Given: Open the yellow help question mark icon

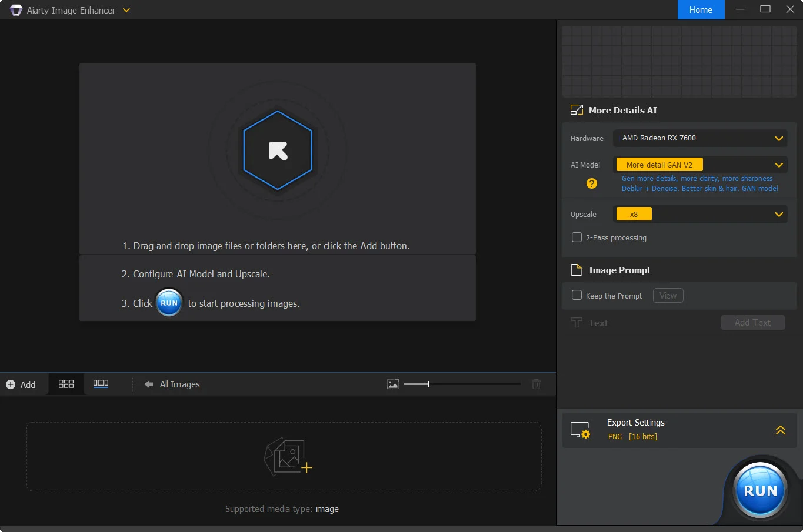Looking at the screenshot, I should 591,183.
